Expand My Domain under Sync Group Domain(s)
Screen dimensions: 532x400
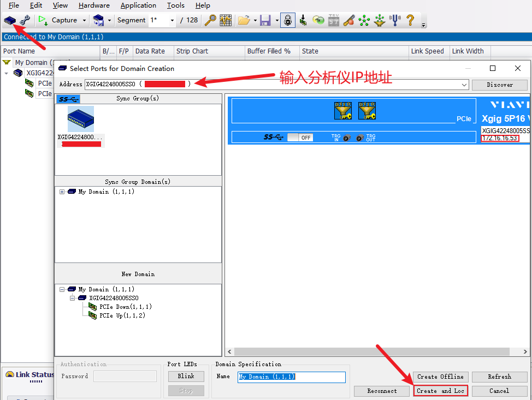[62, 192]
